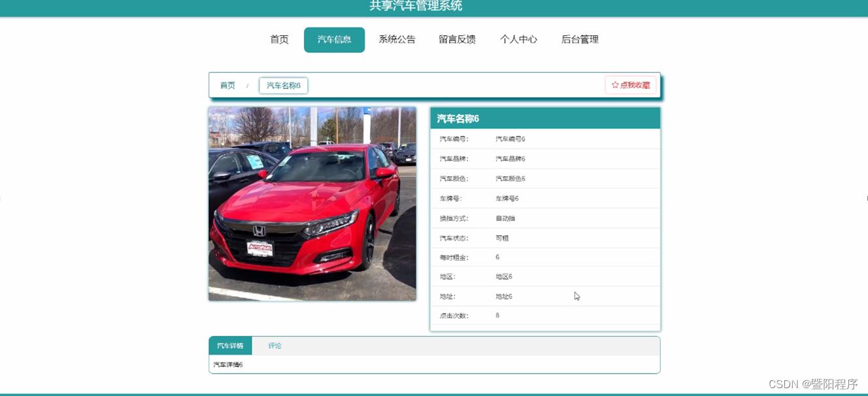This screenshot has width=868, height=396.
Task: Click the 汽车名称6 breadcrumb item
Action: [284, 86]
